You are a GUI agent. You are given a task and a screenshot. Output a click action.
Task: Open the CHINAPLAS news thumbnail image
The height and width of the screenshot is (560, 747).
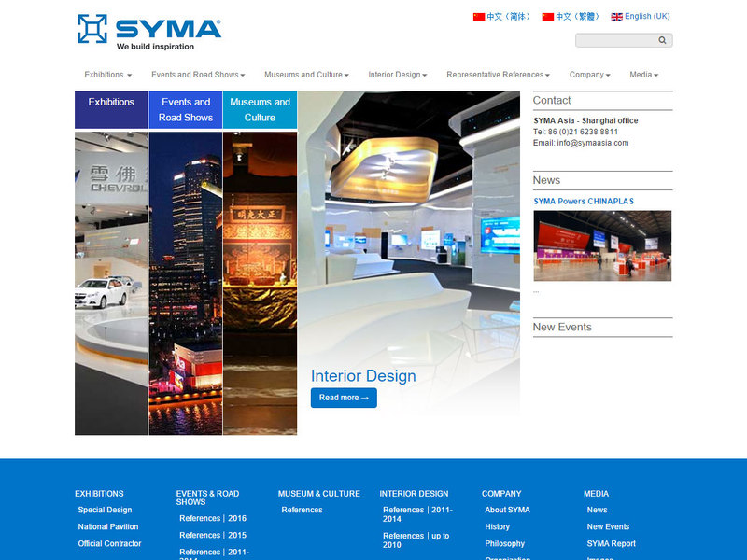602,245
